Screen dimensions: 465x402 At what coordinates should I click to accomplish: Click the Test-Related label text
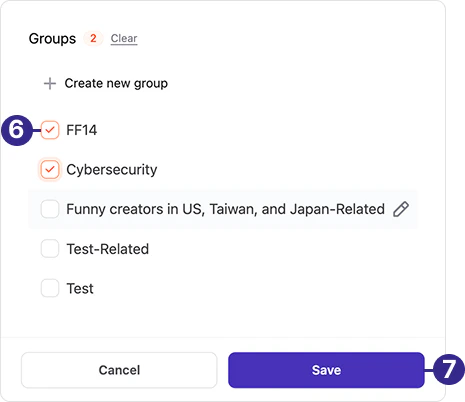[108, 249]
